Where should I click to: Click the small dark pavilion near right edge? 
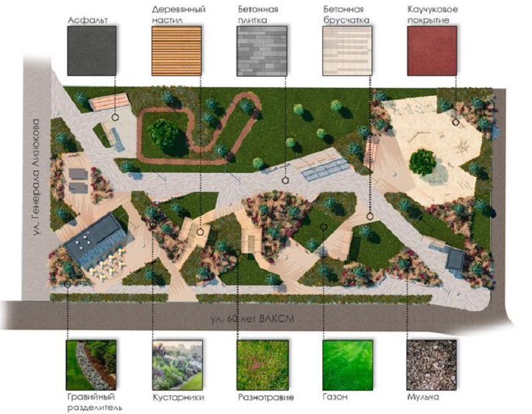[456, 259]
